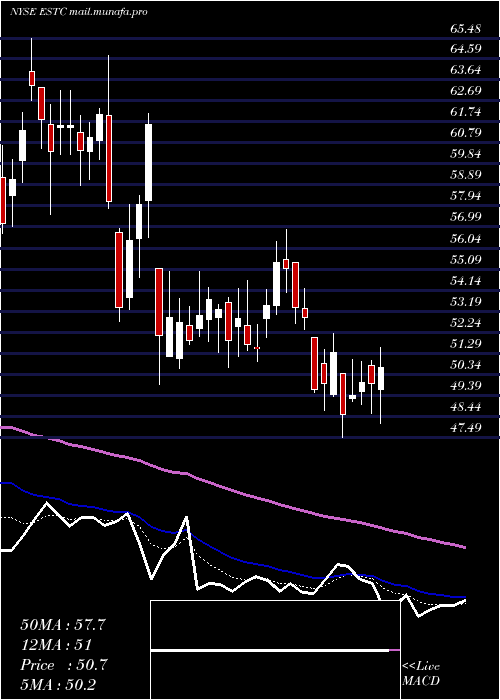Image resolution: width=500 pixels, height=700 pixels.
Task: Select the 63.64 price axis label
Action: click(x=466, y=70)
